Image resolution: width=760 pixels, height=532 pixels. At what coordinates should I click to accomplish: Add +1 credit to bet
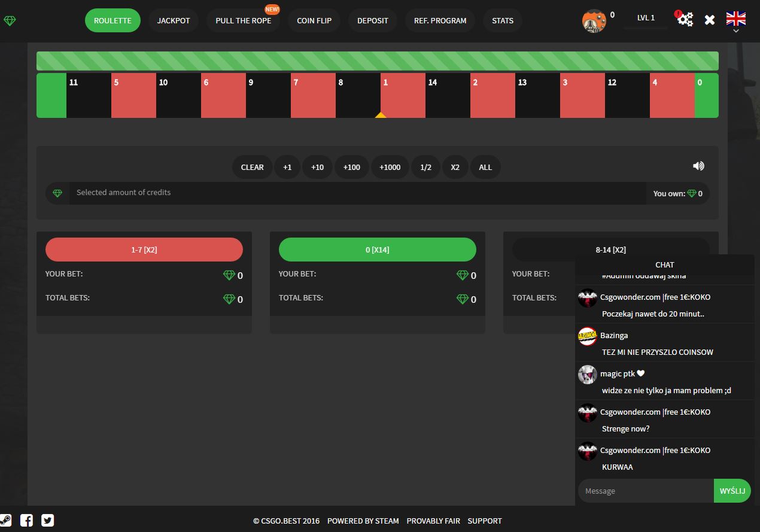coord(287,167)
